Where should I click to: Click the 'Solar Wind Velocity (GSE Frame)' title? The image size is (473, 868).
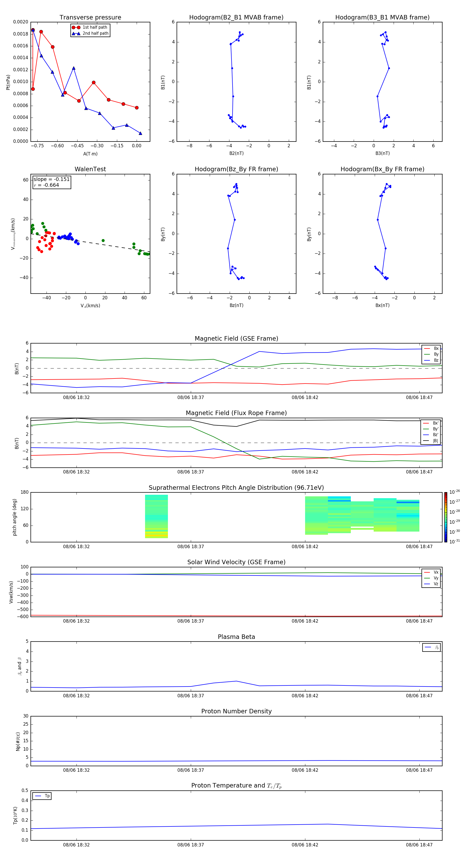(236, 562)
